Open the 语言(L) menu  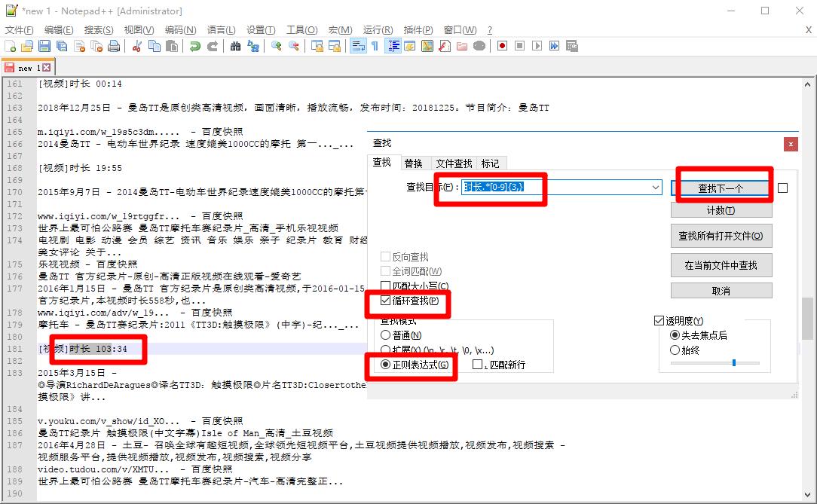tap(221, 30)
